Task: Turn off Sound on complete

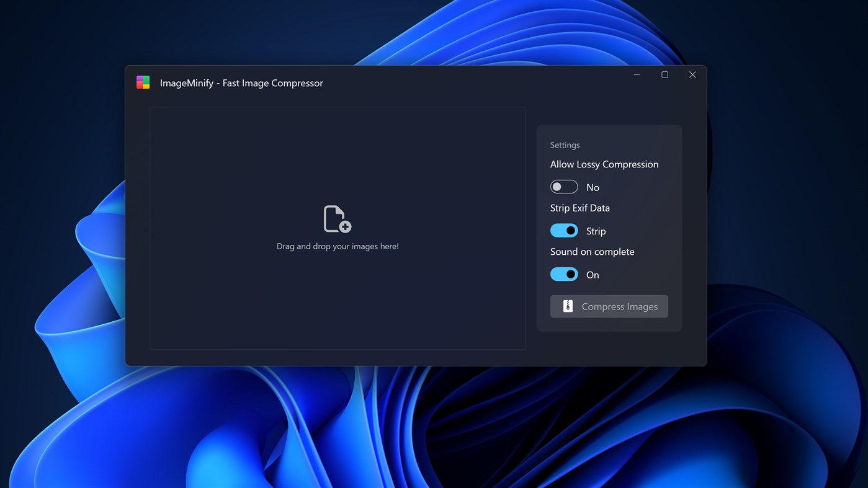Action: click(x=564, y=274)
